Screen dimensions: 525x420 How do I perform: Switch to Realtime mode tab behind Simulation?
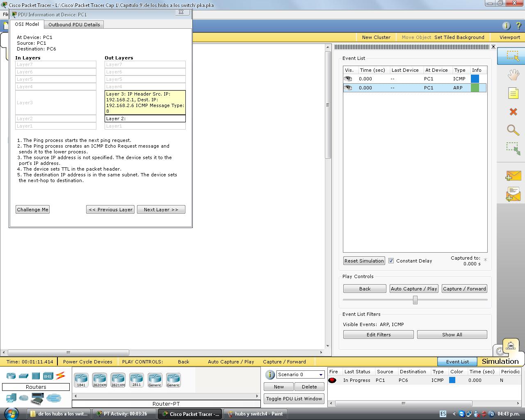500,351
